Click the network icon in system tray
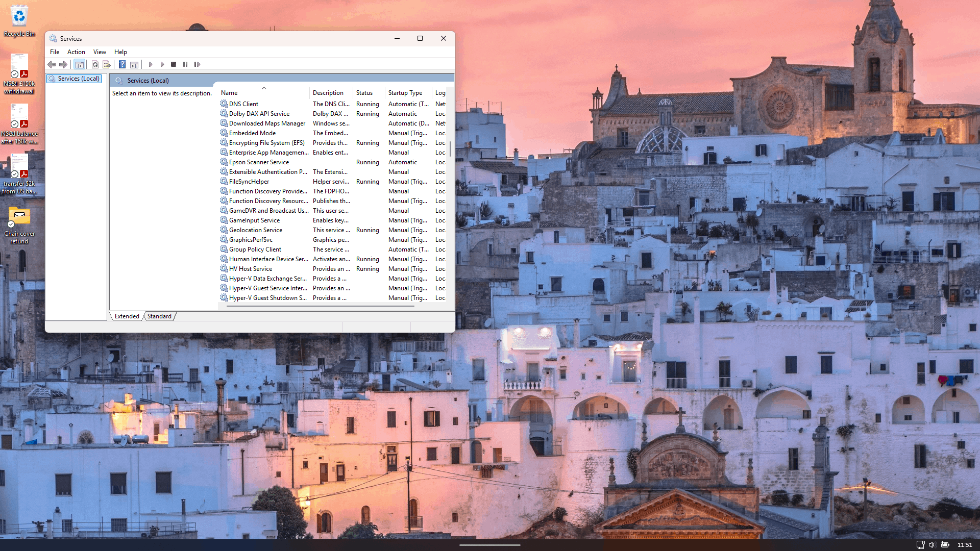The height and width of the screenshot is (551, 980). click(x=920, y=545)
